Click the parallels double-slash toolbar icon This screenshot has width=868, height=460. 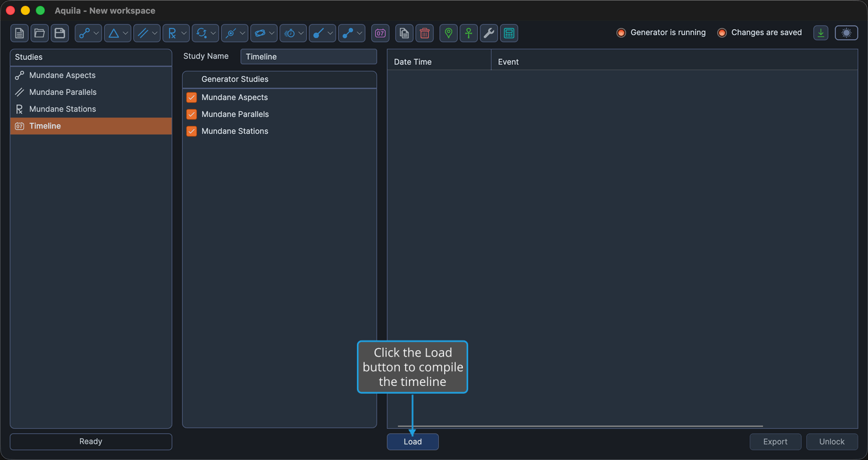point(142,33)
